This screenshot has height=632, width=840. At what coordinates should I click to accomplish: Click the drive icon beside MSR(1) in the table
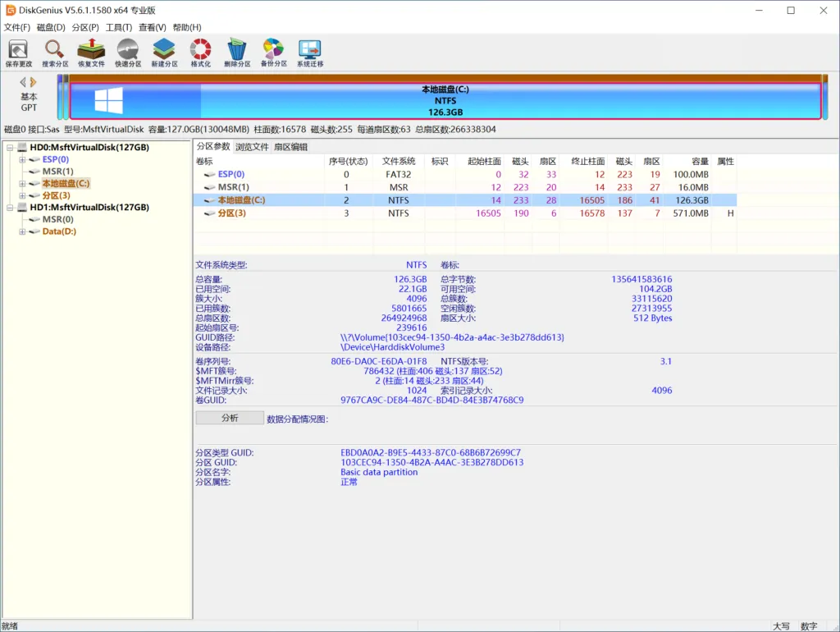pyautogui.click(x=209, y=187)
